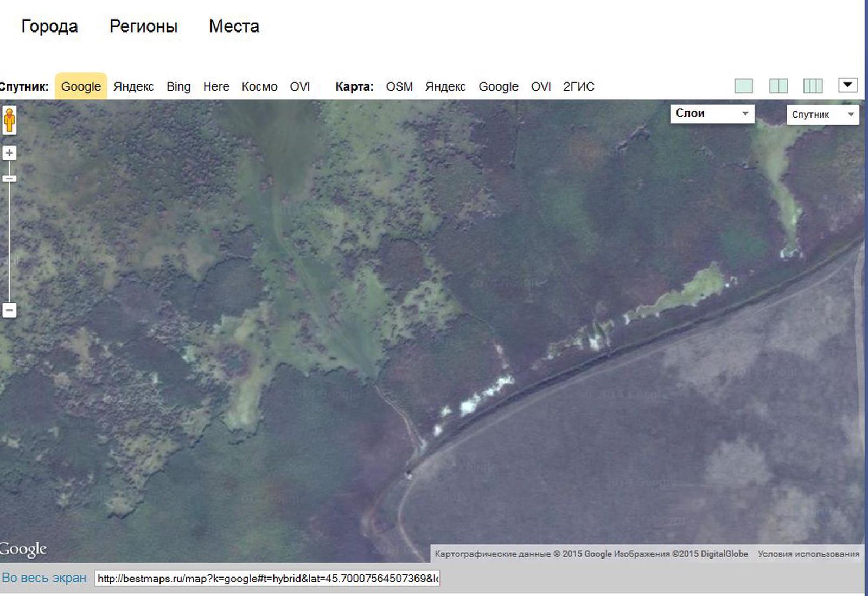
Task: Open the Спутник map type dropdown
Action: pos(822,115)
